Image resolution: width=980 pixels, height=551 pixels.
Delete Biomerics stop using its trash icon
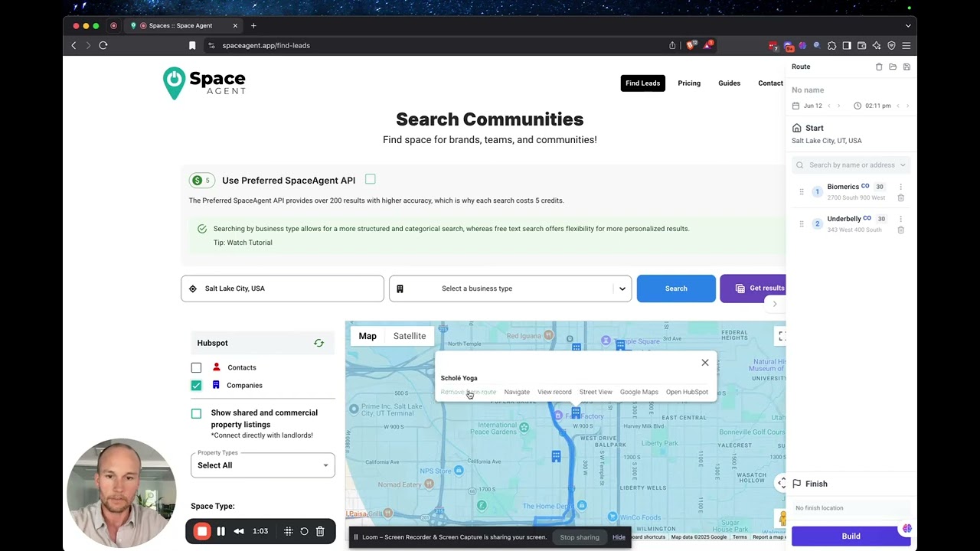tap(900, 197)
